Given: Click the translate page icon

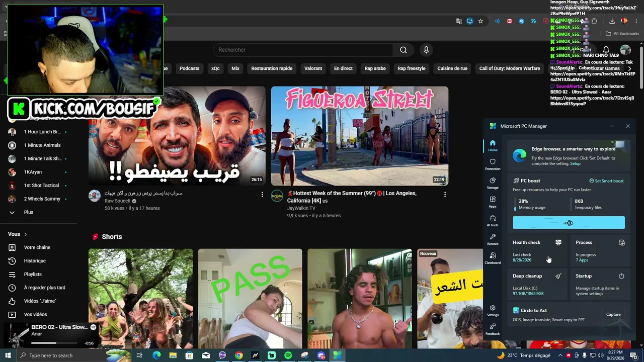Looking at the screenshot, I should coord(459,21).
